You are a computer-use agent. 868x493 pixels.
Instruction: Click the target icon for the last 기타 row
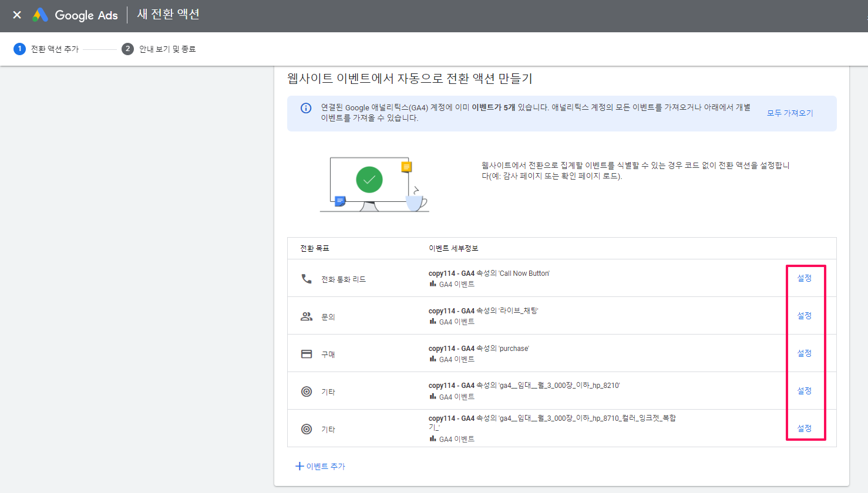coord(306,428)
